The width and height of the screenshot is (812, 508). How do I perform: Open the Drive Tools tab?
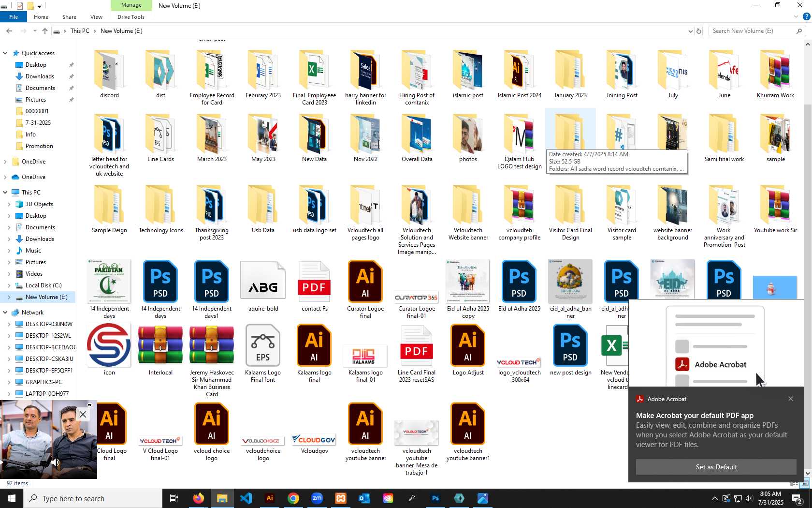click(131, 17)
